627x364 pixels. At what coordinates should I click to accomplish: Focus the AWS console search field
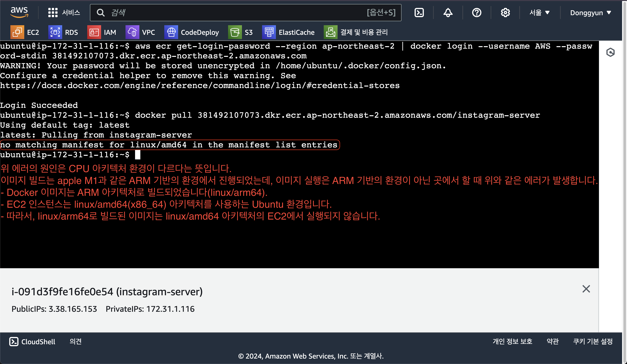[x=234, y=12]
